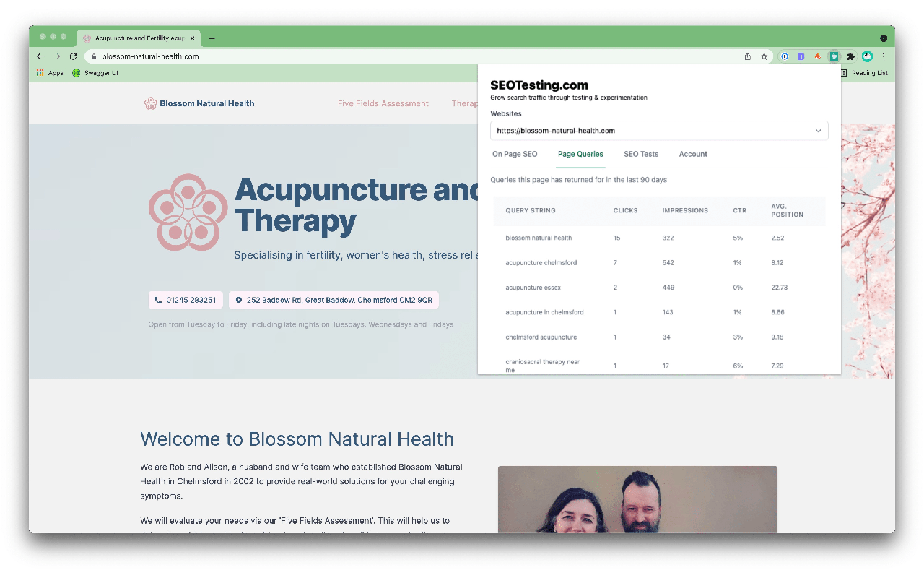This screenshot has height=578, width=924.
Task: Click the Impressions column header
Action: pos(685,211)
